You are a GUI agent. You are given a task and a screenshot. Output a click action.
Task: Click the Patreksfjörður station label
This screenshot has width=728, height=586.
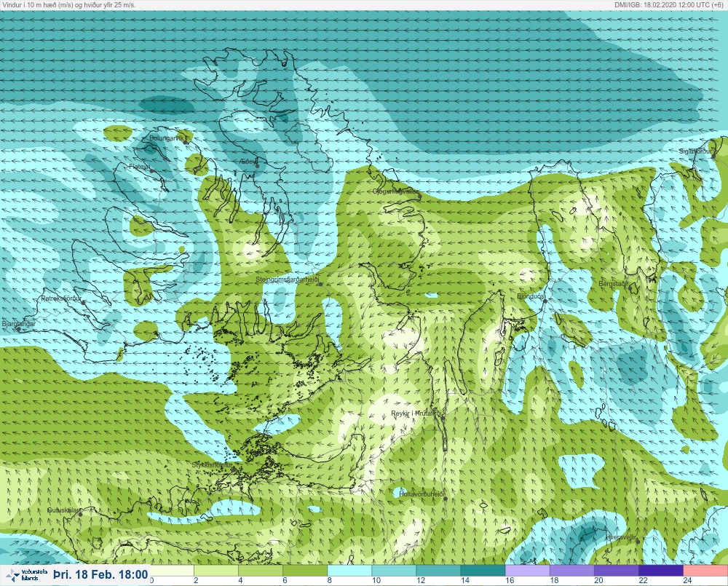tap(61, 298)
